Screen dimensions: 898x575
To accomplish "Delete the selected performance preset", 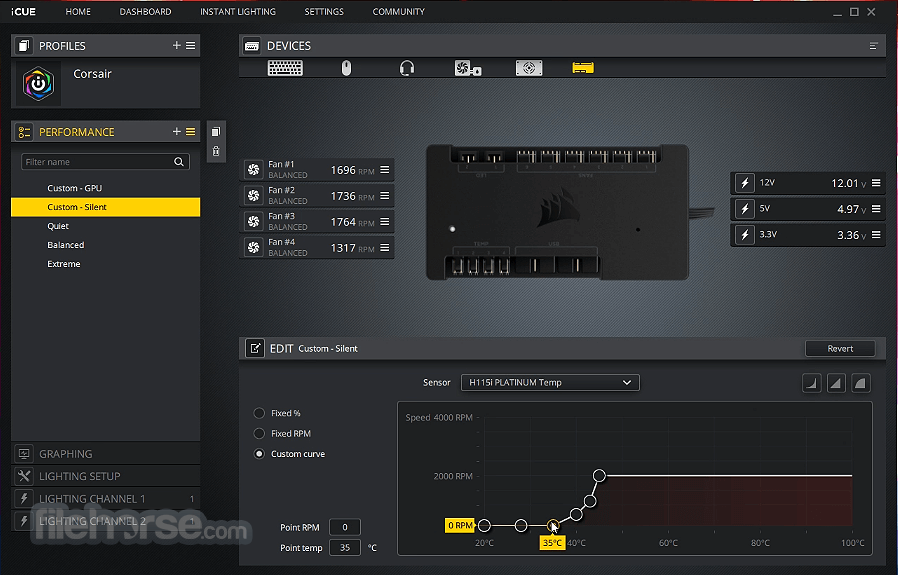I will click(x=216, y=151).
